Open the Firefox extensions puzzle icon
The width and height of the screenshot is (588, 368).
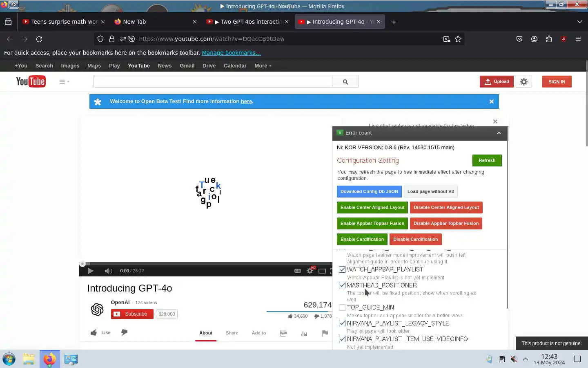click(549, 39)
